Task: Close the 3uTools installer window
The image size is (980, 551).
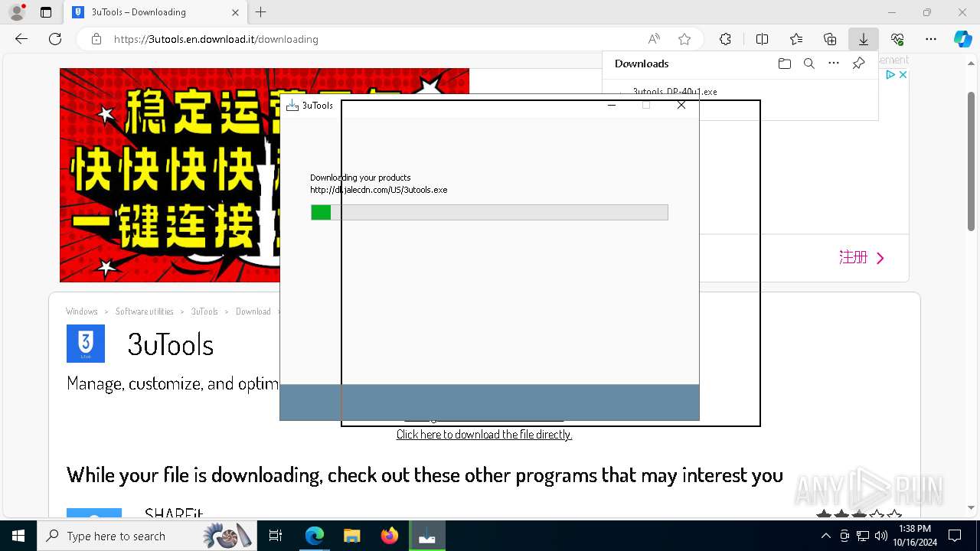Action: tap(681, 106)
